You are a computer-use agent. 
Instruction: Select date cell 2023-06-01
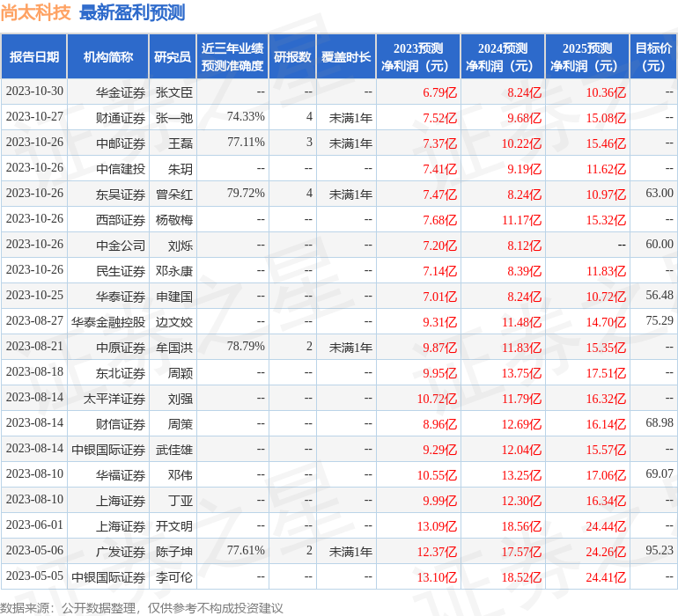(x=34, y=524)
